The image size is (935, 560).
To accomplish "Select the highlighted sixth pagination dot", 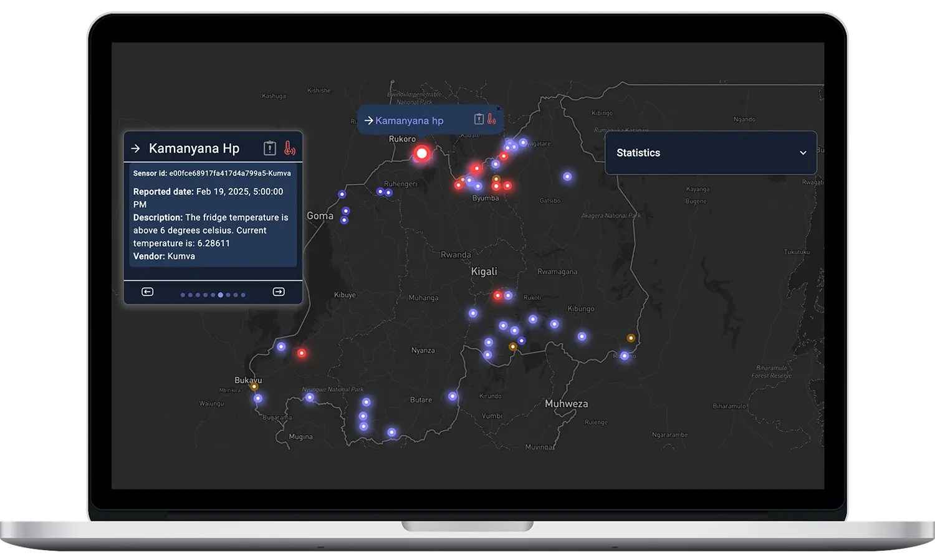I will point(221,295).
